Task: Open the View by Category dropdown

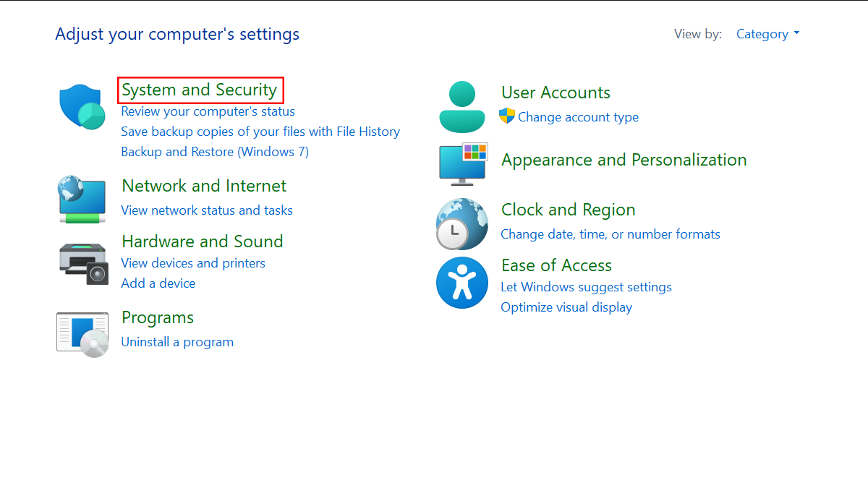Action: click(x=767, y=34)
